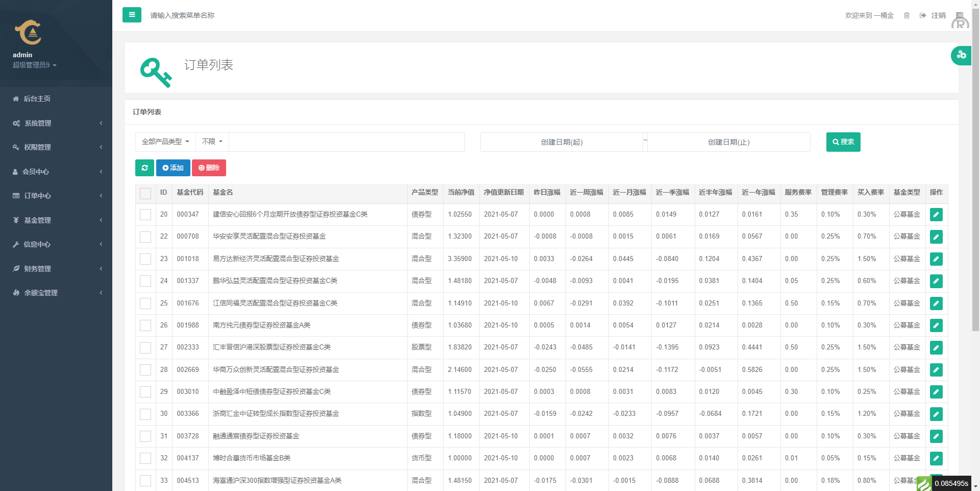Click edit icon for fund 003366
This screenshot has width=980, height=491.
click(x=936, y=414)
